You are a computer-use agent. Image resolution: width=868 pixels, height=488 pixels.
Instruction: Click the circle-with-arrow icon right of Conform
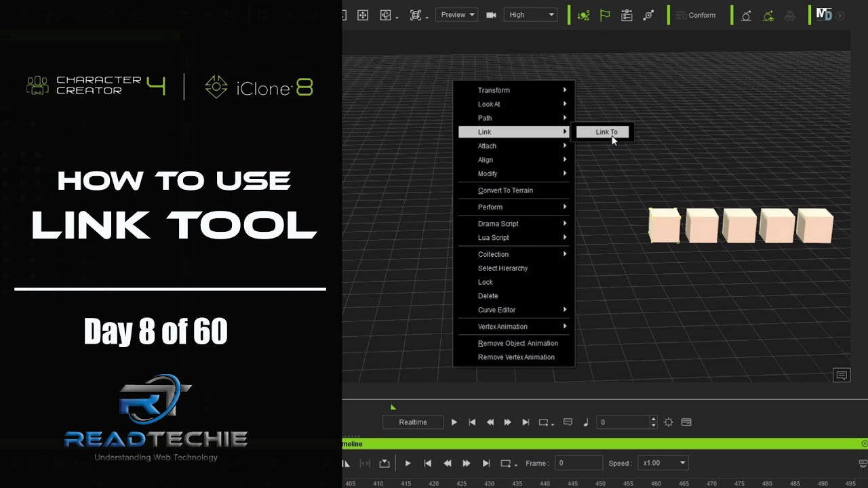pos(746,15)
